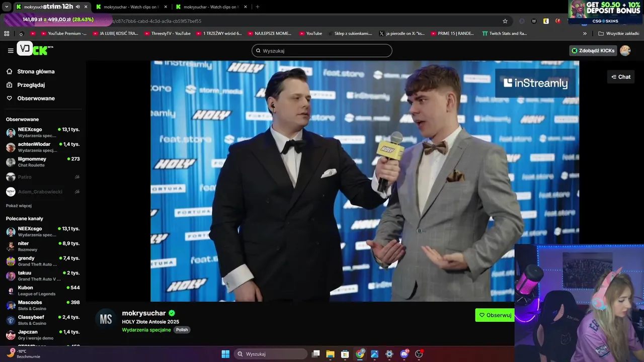Click the Windows taskbar Wyszukaj search box
This screenshot has height=362, width=644.
click(271, 354)
